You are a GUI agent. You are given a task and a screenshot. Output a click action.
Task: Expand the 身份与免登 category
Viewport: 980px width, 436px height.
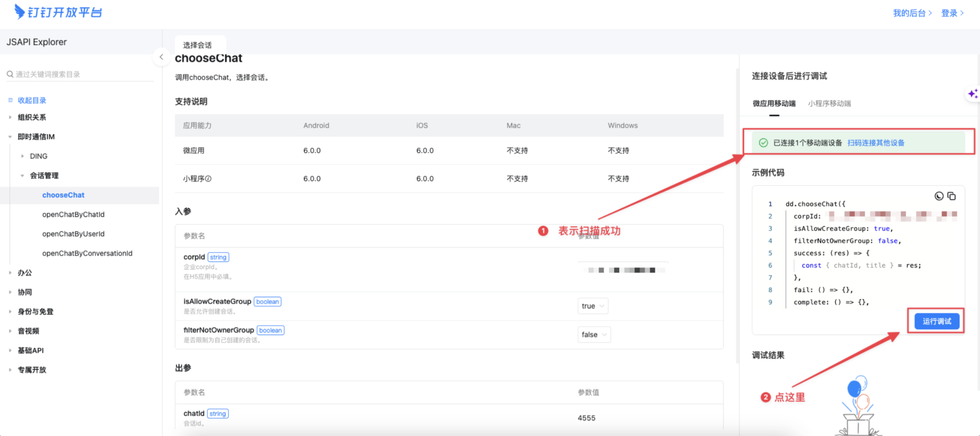point(10,311)
